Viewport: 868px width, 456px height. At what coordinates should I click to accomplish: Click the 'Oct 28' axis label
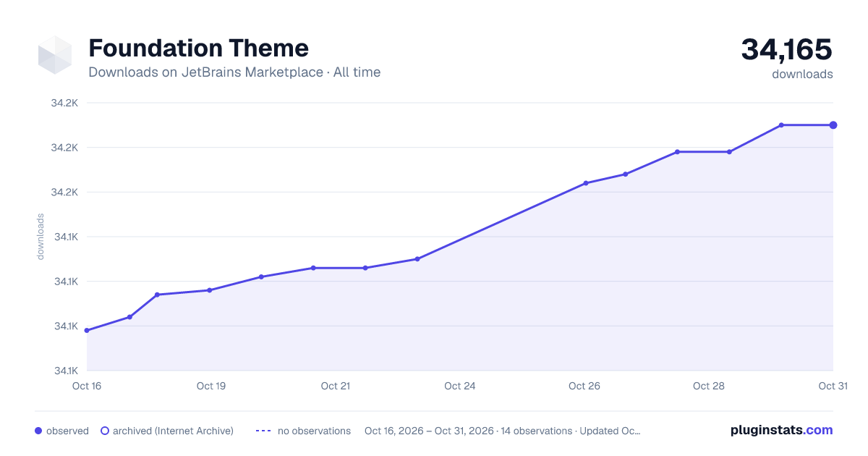(x=709, y=386)
